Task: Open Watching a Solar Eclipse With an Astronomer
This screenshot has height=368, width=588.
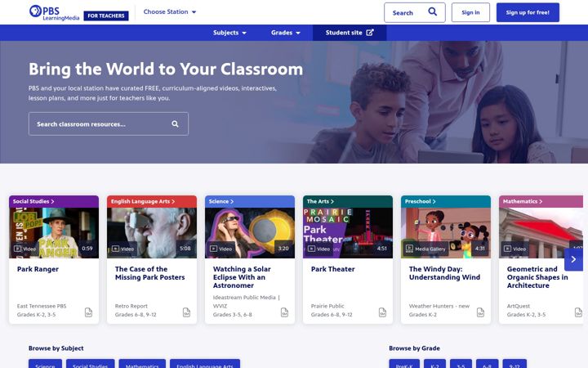Action: click(x=242, y=277)
